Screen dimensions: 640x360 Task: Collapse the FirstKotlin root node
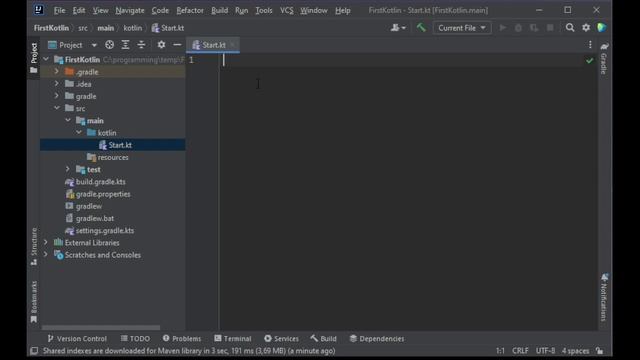(46, 59)
